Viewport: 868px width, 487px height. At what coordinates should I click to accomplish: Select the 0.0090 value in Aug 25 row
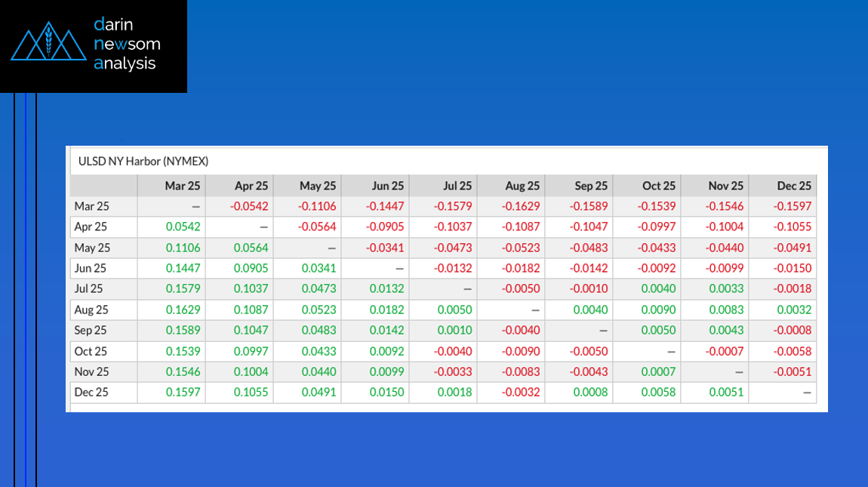(658, 310)
